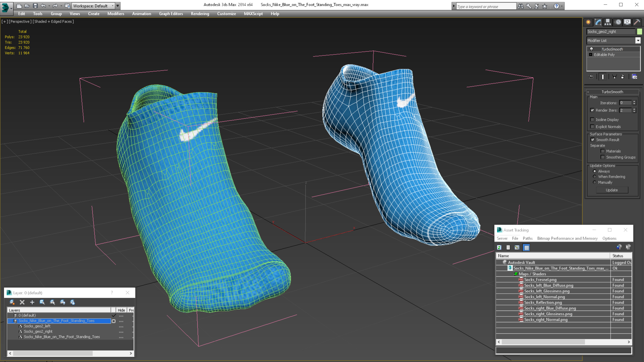Image resolution: width=644 pixels, height=362 pixels.
Task: Click the New Scene icon in top toolbar
Action: click(19, 6)
